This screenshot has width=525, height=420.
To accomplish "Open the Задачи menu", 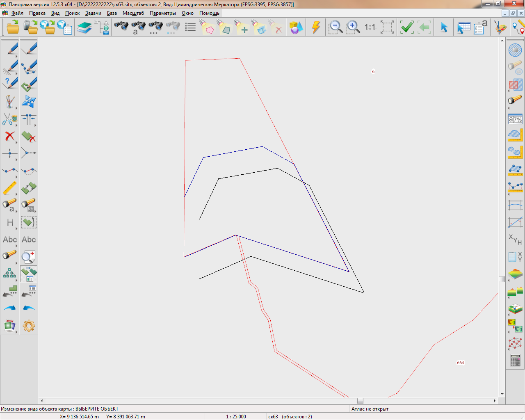I will click(93, 13).
